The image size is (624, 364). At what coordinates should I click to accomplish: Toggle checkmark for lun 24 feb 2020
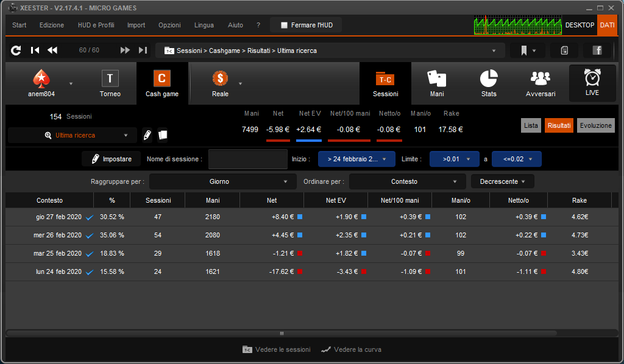coord(90,272)
